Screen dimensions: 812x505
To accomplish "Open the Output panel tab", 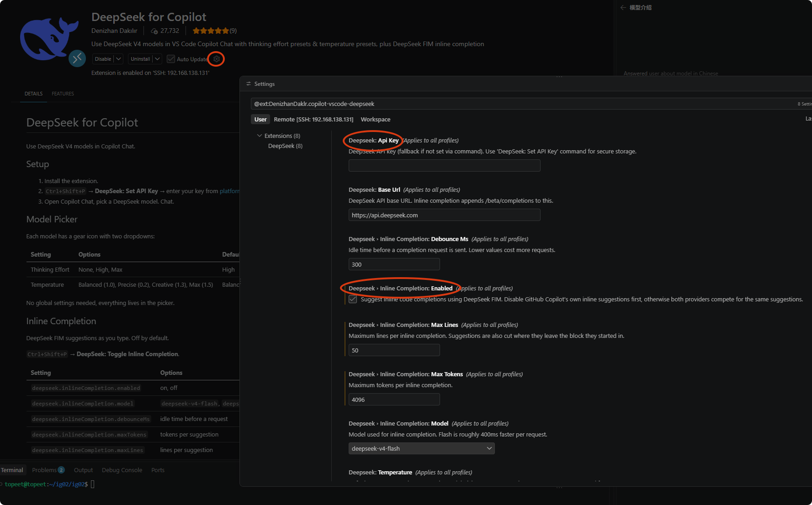I will 83,470.
